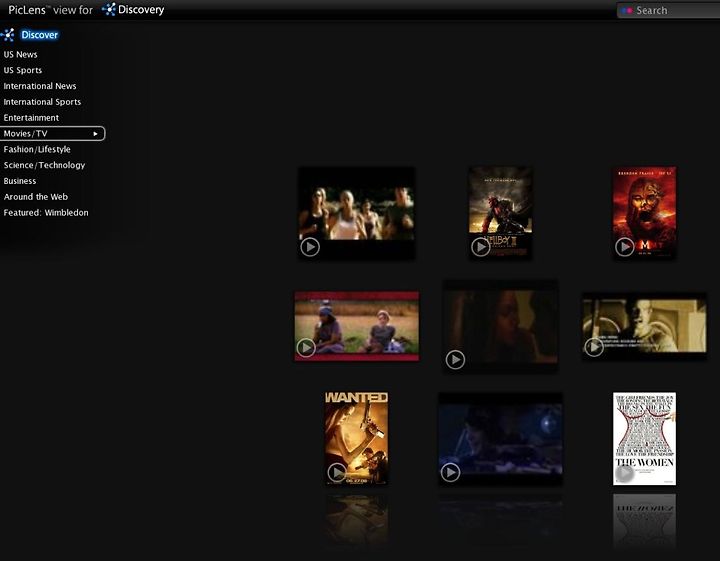Play the Hellboy II poster trailer
The width and height of the screenshot is (720, 561).
pos(480,247)
